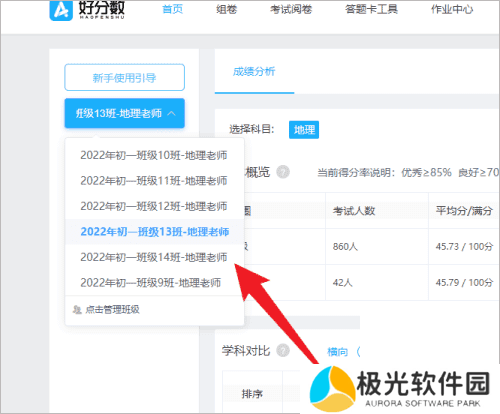Click 横向 comparison link
Viewport: 500px width, 414px height.
(x=337, y=352)
